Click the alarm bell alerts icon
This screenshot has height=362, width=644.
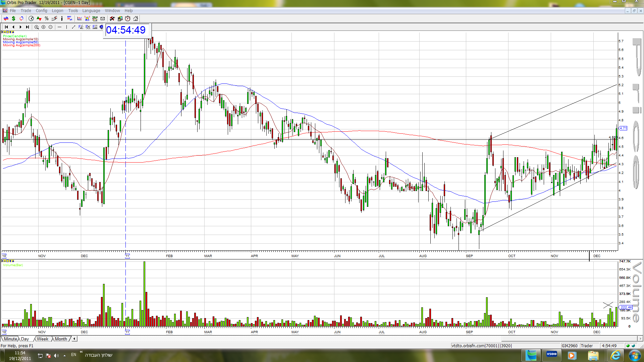click(87, 18)
